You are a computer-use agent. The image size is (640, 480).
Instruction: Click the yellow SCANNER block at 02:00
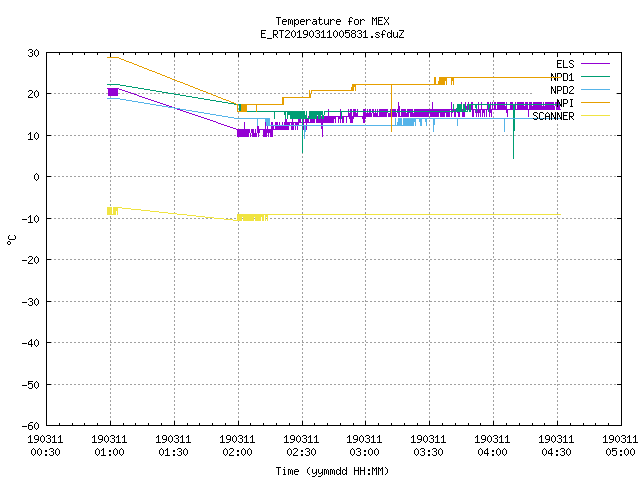point(252,218)
